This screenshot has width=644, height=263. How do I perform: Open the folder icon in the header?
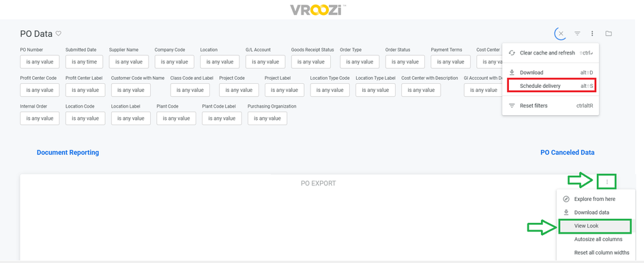[x=609, y=33]
